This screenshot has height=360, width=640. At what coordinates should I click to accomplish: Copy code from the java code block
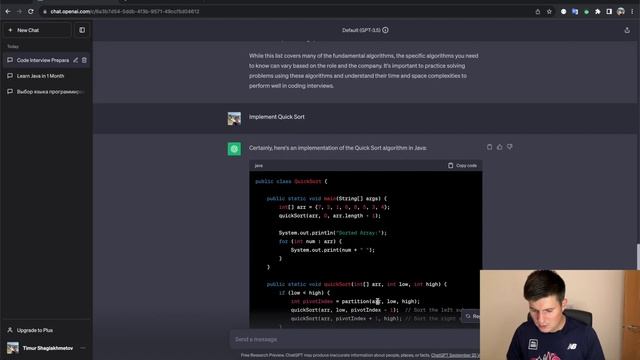pos(462,165)
